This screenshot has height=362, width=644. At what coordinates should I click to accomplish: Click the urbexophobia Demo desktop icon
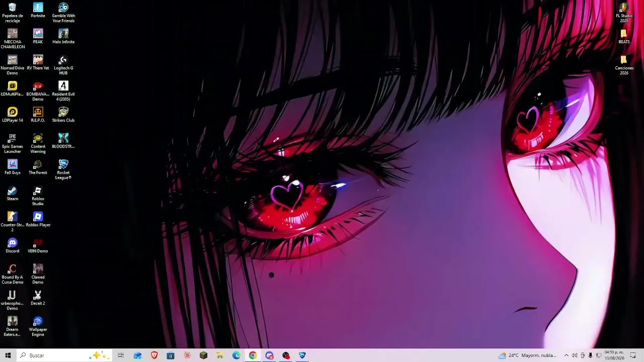[x=13, y=300]
